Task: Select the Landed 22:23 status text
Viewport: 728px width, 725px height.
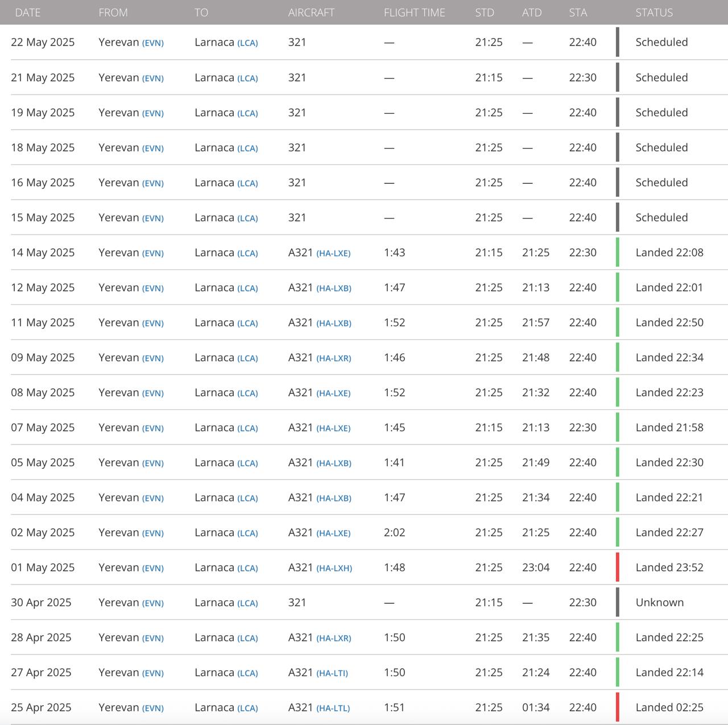Action: (669, 392)
